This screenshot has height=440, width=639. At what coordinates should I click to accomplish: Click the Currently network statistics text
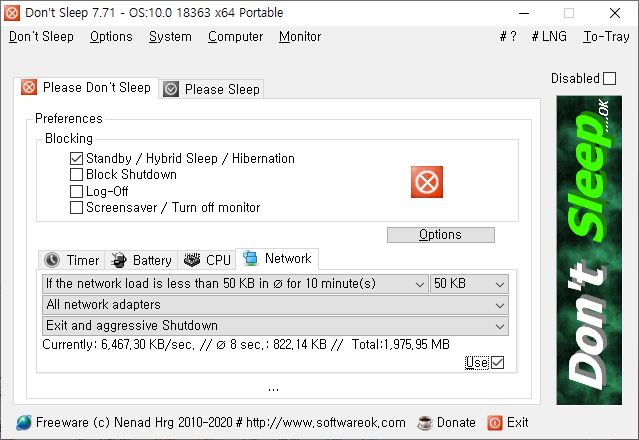pyautogui.click(x=246, y=345)
